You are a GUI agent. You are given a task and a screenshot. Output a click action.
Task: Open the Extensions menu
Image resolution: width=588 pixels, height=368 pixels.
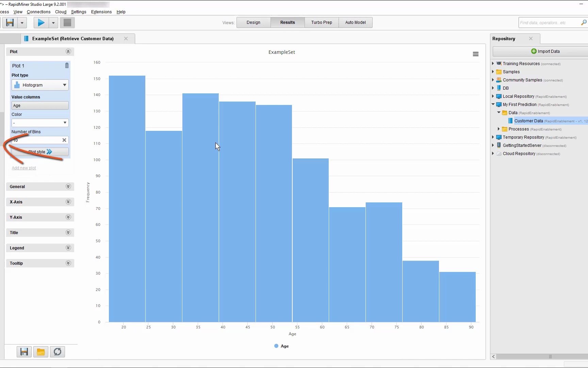[101, 12]
